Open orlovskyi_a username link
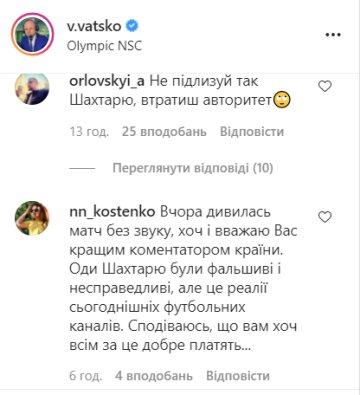Image resolution: width=360 pixels, height=395 pixels. coord(107,82)
